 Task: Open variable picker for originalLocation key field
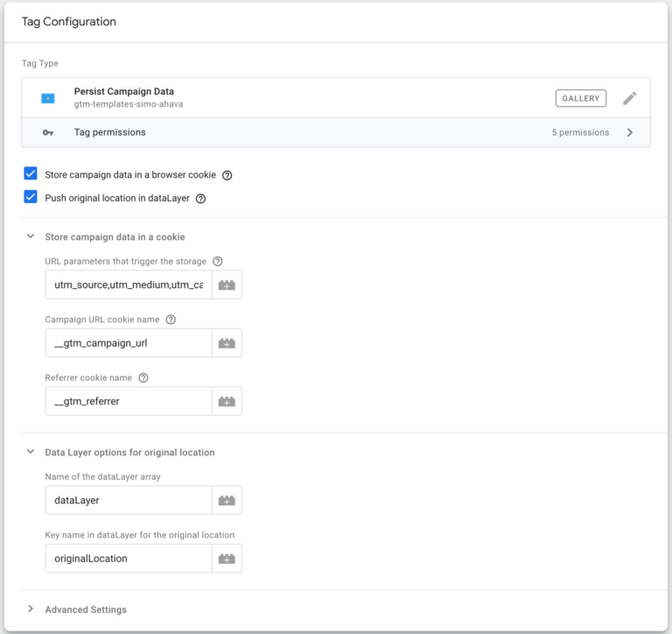pyautogui.click(x=227, y=559)
